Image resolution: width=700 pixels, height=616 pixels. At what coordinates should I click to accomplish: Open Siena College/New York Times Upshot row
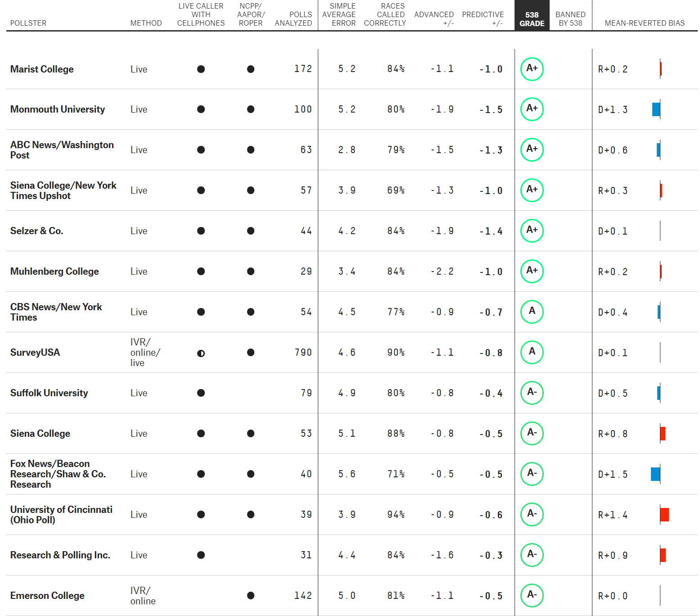coord(63,190)
